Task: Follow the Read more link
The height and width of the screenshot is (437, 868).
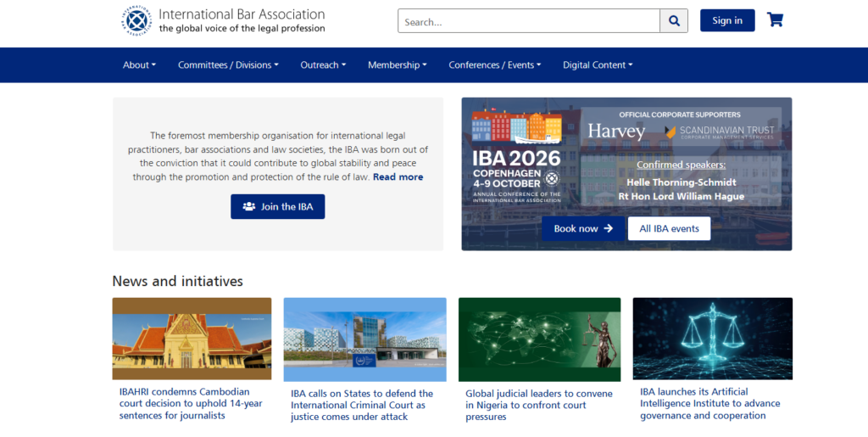Action: [x=398, y=177]
